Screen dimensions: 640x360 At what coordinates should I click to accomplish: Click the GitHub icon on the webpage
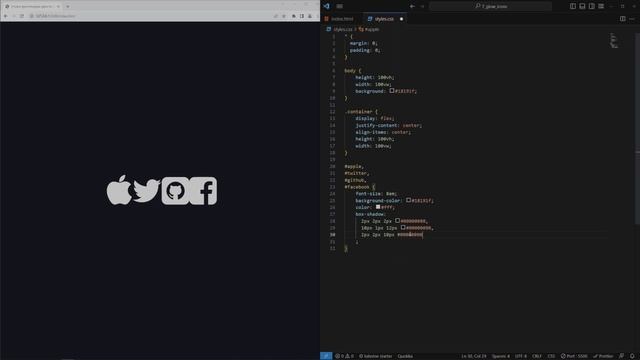[176, 191]
